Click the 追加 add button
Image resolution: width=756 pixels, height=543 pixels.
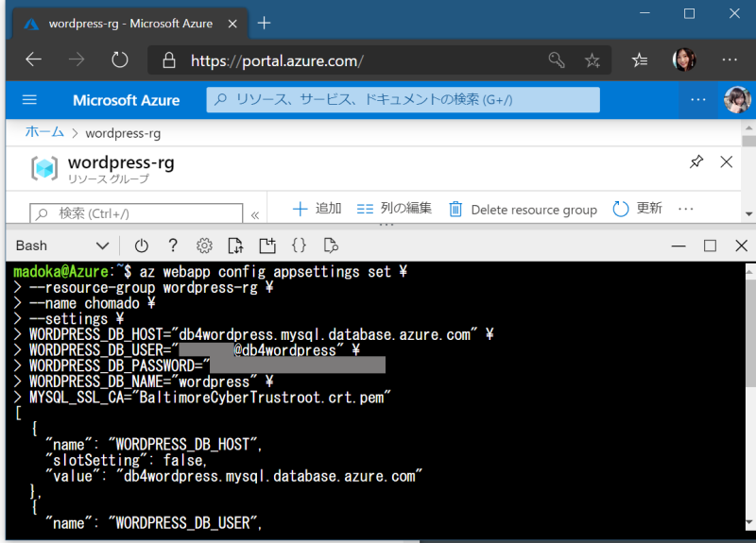(317, 209)
